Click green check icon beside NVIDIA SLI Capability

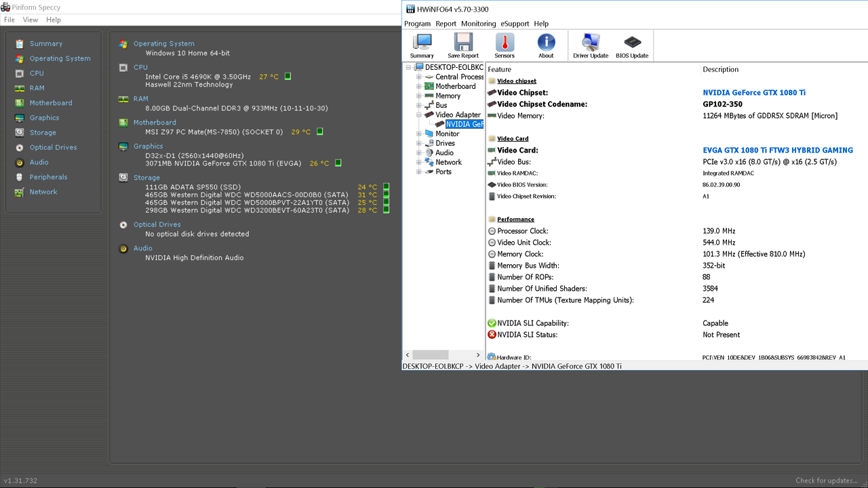pyautogui.click(x=492, y=323)
